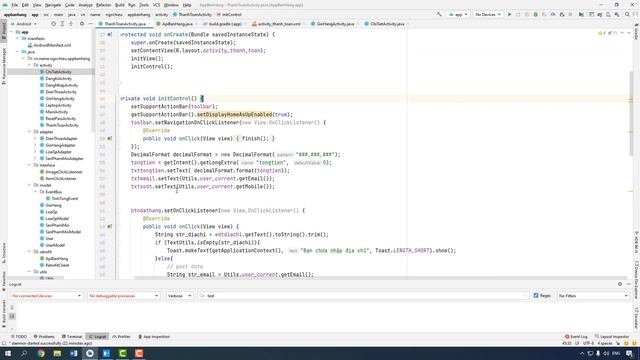Open the app run configuration dropdown
The image size is (640, 360).
pos(458,14)
